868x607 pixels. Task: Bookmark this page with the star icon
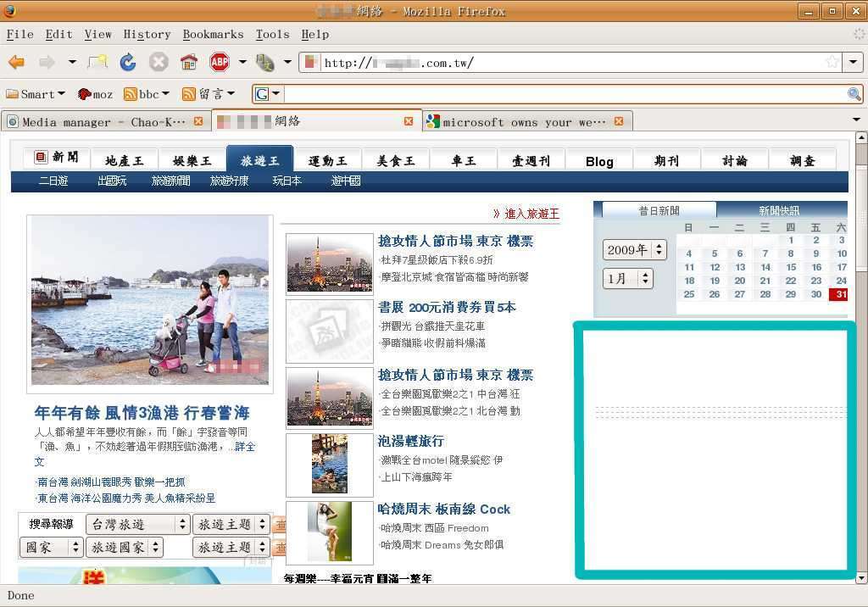point(832,63)
